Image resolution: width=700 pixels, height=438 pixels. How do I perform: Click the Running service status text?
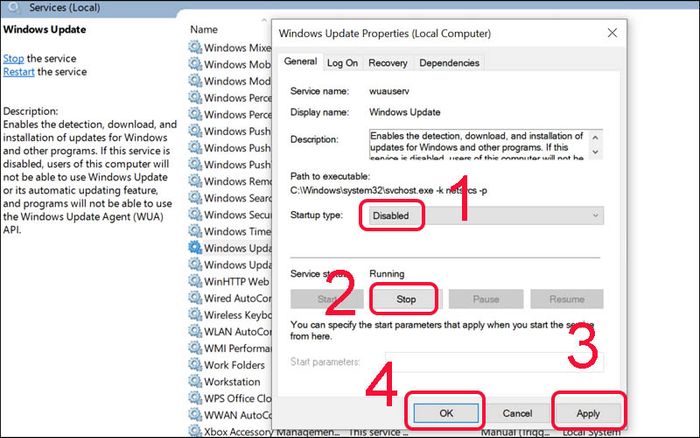point(387,274)
